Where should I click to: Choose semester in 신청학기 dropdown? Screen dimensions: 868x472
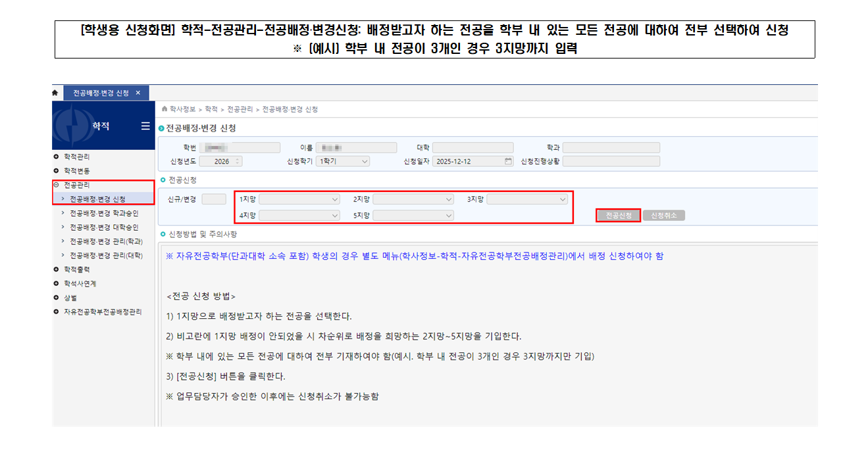[342, 161]
